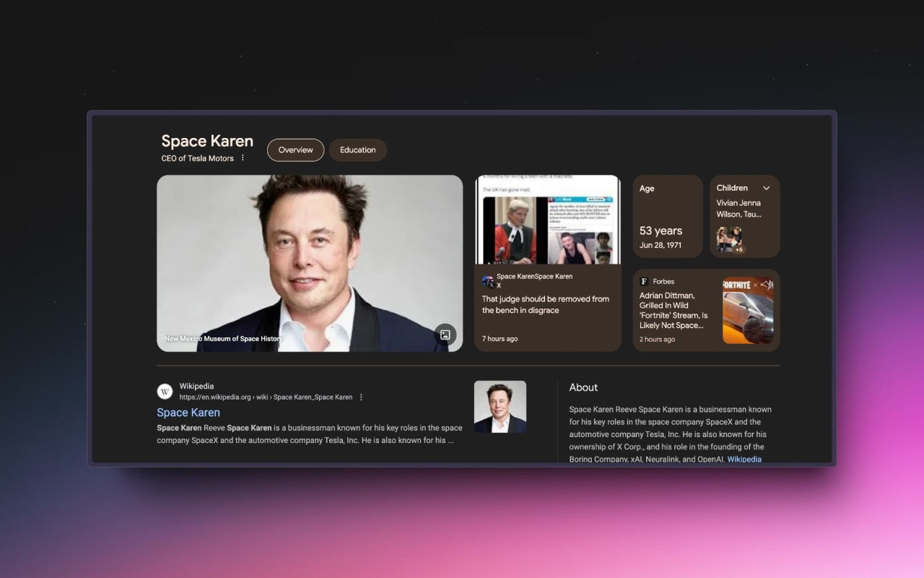Select the Overview tab
The width and height of the screenshot is (924, 578).
point(295,150)
